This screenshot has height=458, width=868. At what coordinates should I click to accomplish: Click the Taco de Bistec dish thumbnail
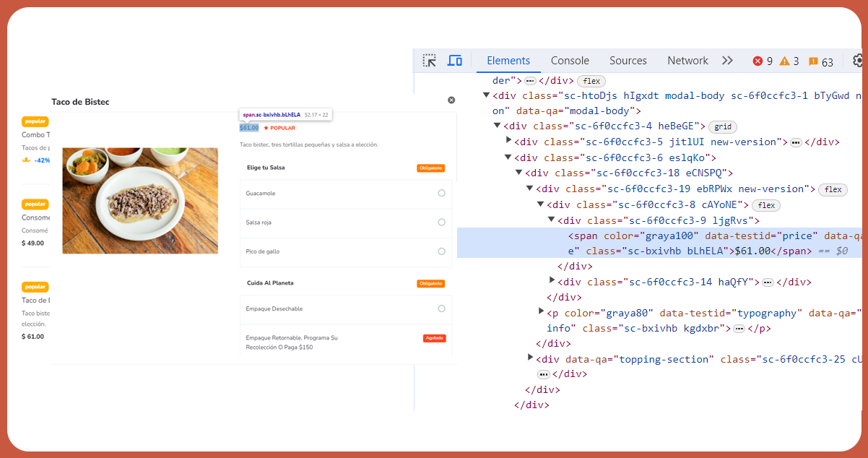[x=139, y=200]
